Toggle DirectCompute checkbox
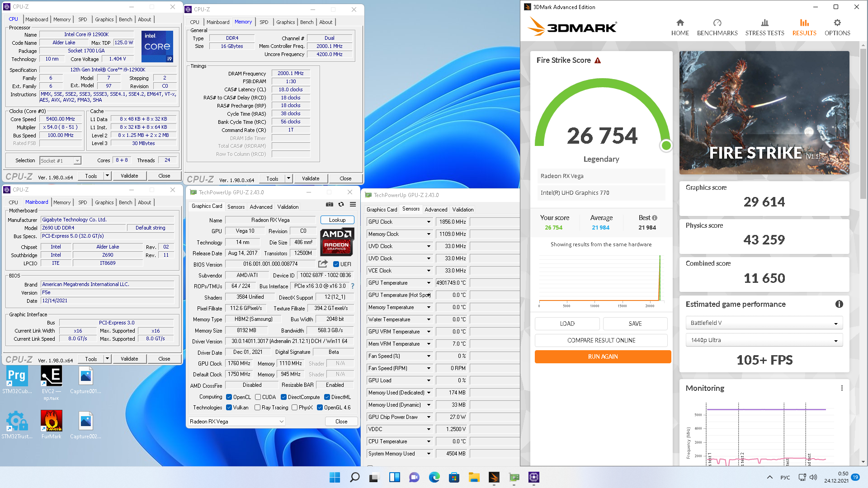 click(283, 397)
